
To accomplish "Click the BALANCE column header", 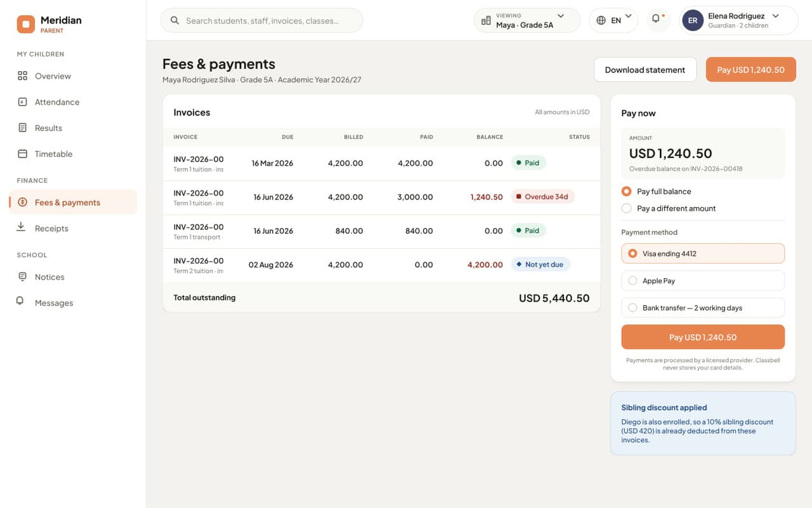I will coord(490,137).
